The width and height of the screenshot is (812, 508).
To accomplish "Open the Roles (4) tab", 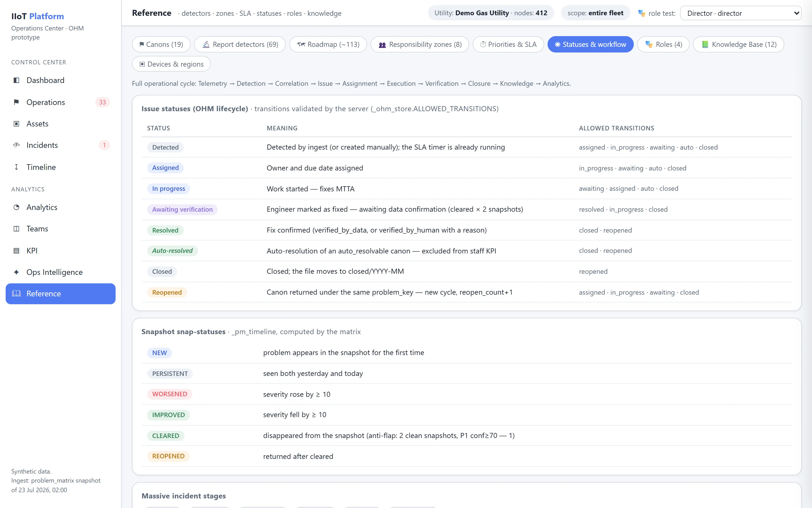I will point(663,44).
